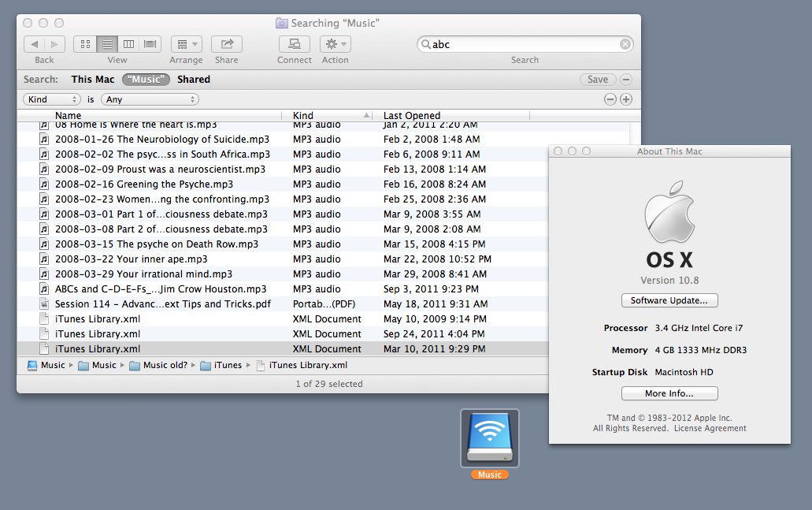The height and width of the screenshot is (510, 812).
Task: Open the Arrange dropdown
Action: 187,45
